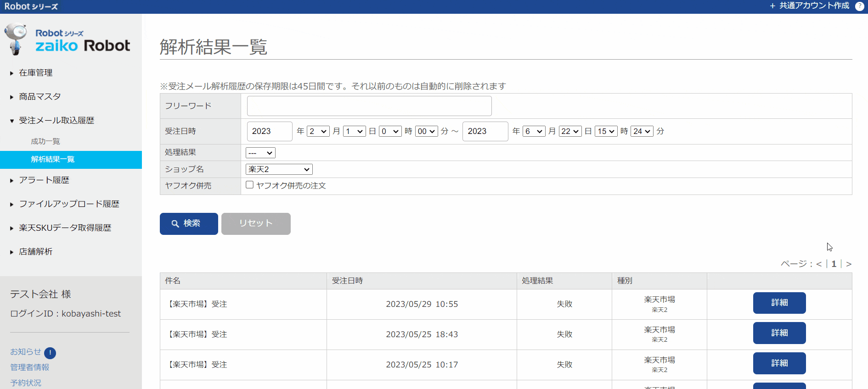
Task: Go to the next results page arrow
Action: click(x=849, y=264)
